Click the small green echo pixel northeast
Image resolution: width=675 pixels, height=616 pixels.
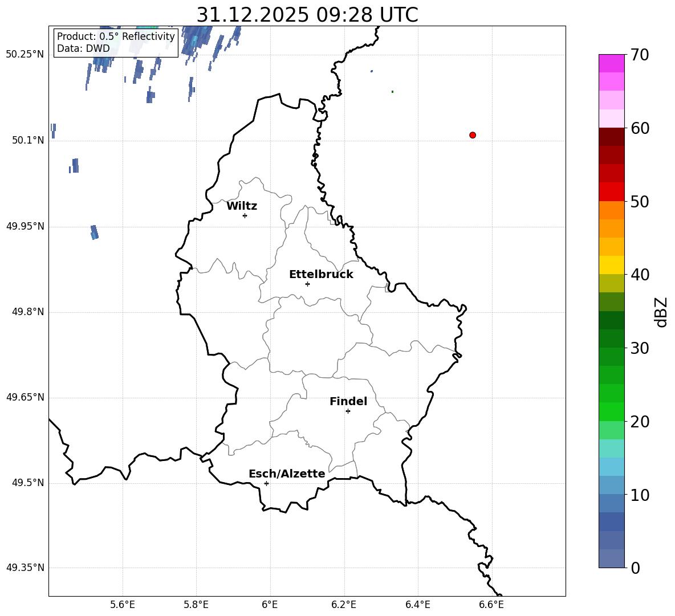point(392,92)
